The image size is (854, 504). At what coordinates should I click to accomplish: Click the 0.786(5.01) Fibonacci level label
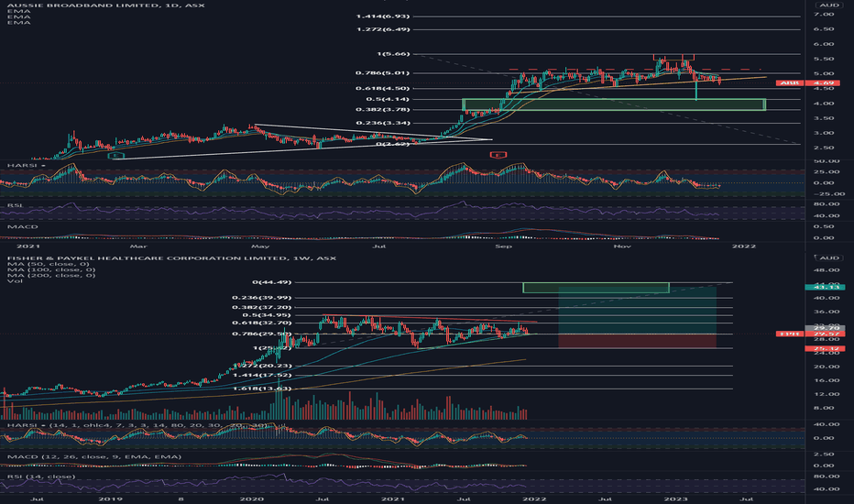[x=383, y=73]
